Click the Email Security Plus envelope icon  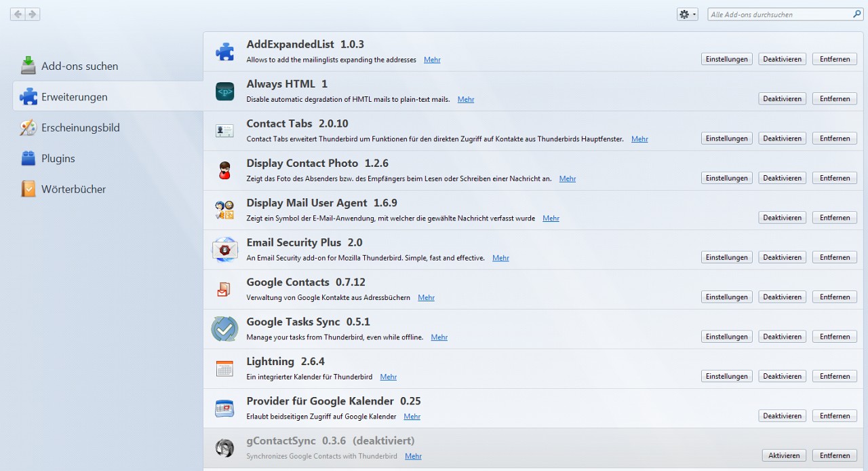point(224,250)
